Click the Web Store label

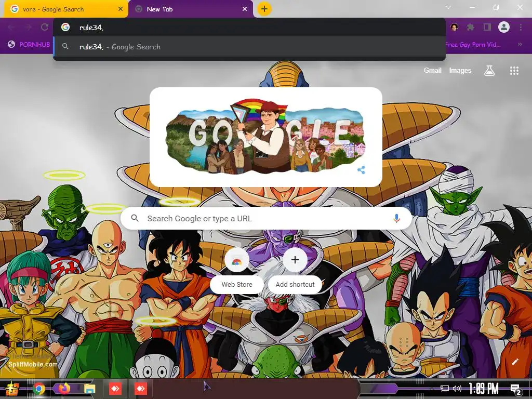pyautogui.click(x=237, y=284)
